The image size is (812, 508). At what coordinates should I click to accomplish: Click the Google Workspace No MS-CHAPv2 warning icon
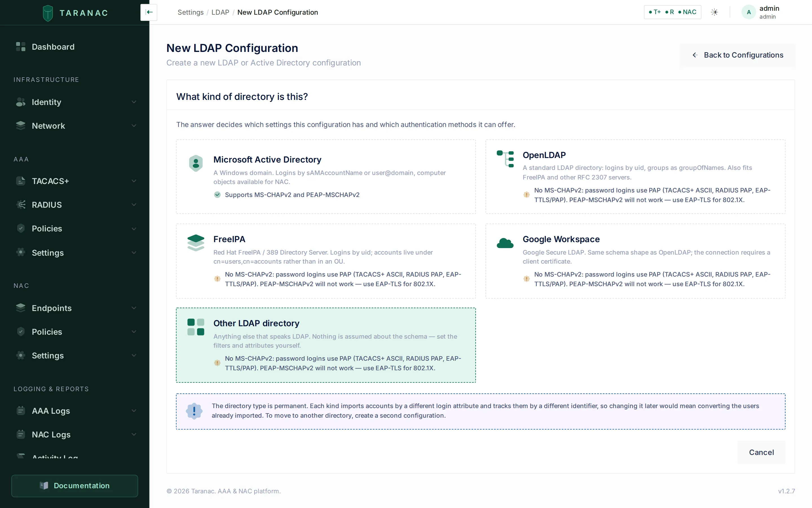click(526, 279)
